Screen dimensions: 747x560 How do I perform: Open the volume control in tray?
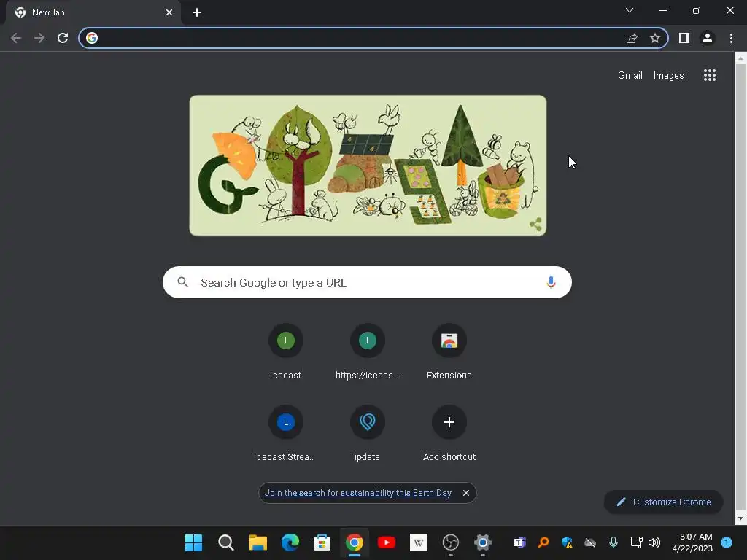654,542
